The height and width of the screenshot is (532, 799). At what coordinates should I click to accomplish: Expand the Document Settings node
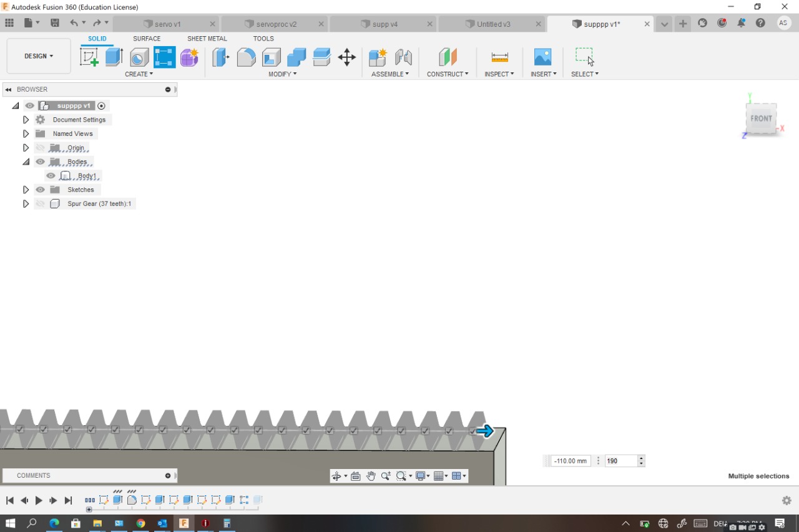[26, 120]
